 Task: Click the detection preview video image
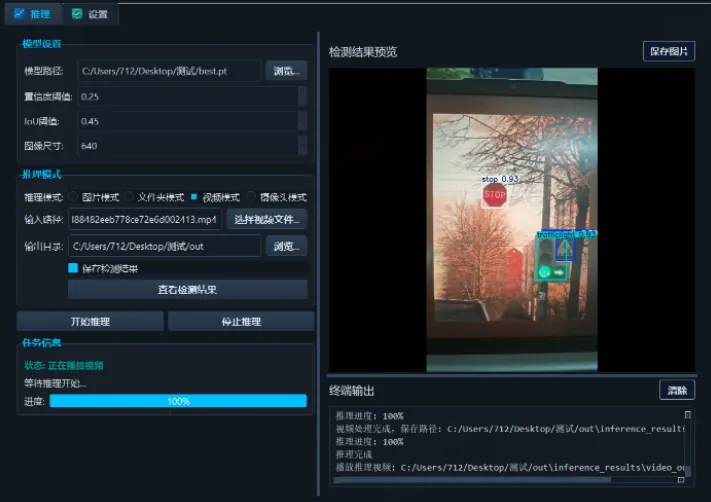pos(512,219)
